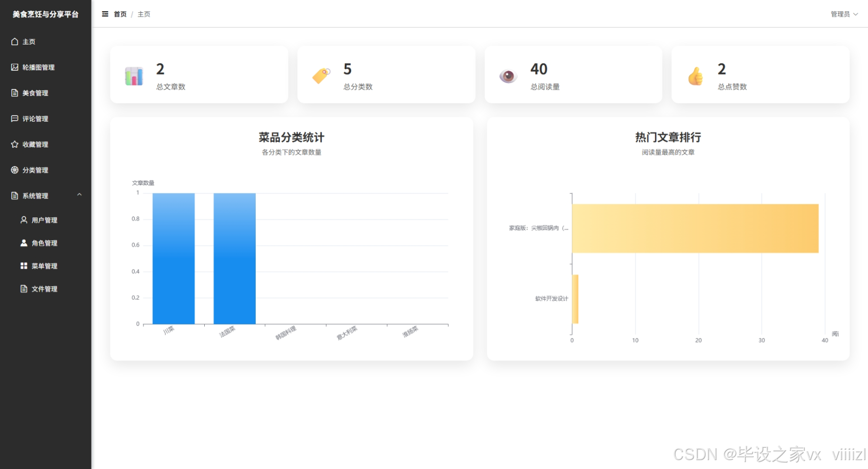Go to 美食管理 page

point(46,93)
